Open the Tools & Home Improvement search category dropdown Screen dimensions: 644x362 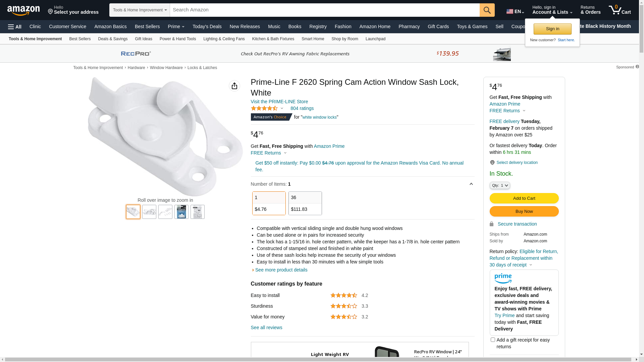tap(140, 10)
